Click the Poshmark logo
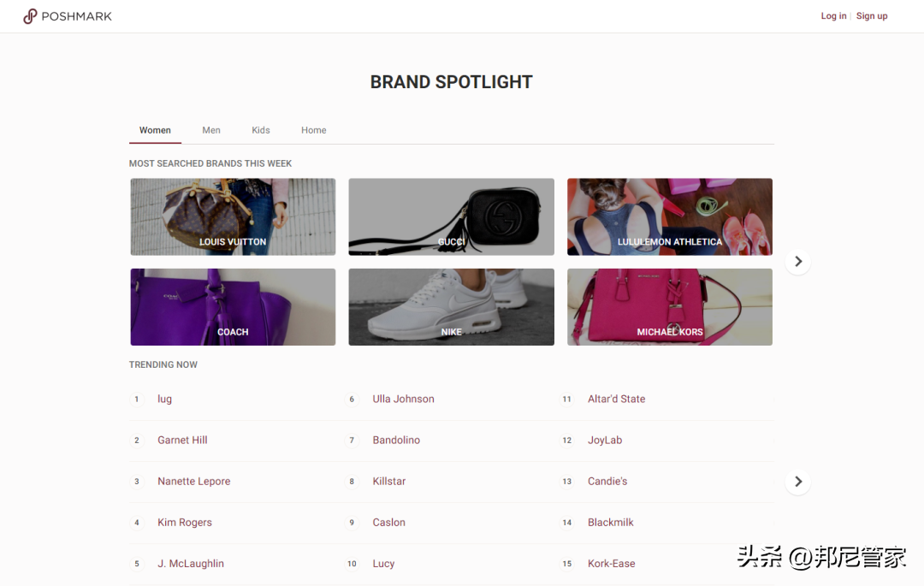This screenshot has width=924, height=586. click(68, 16)
